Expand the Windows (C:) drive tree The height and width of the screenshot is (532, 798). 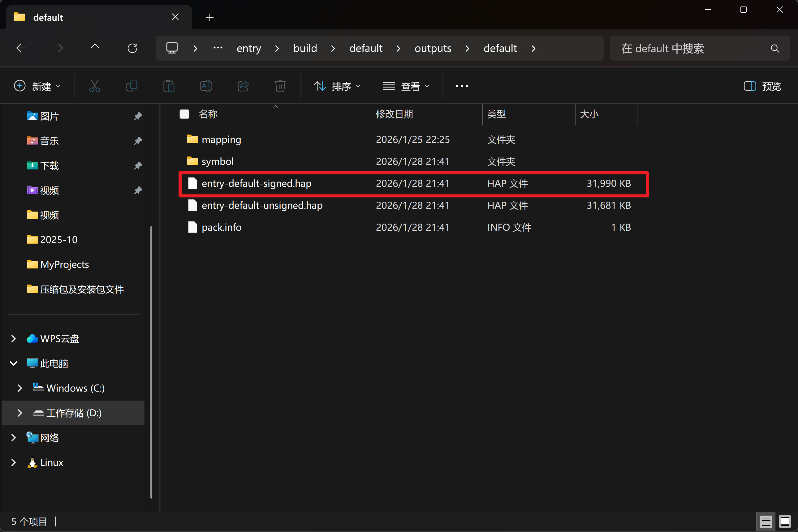coord(20,388)
